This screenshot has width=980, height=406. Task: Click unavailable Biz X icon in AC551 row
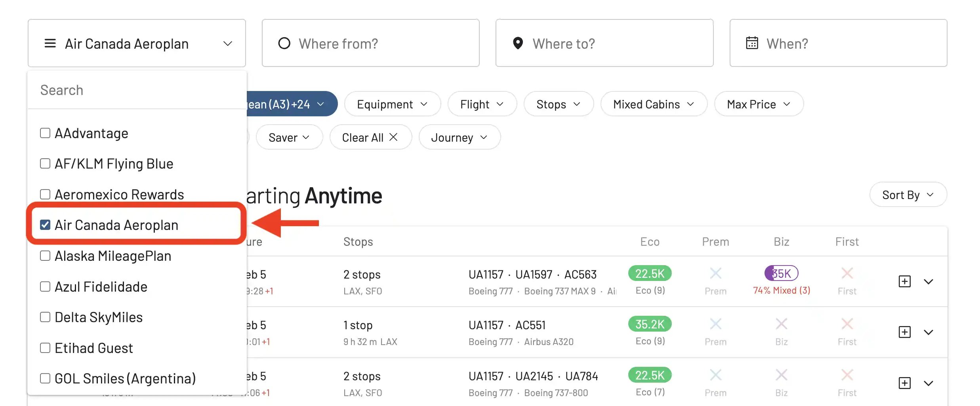coord(781,324)
